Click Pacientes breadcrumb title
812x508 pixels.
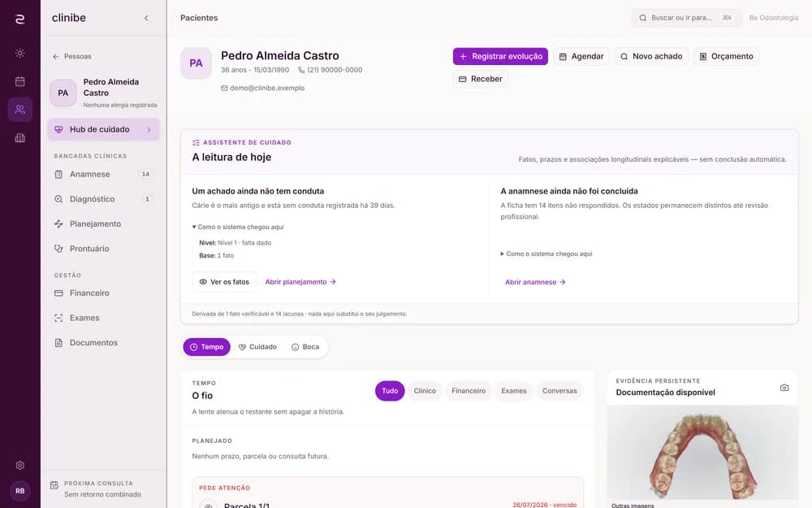(x=199, y=18)
